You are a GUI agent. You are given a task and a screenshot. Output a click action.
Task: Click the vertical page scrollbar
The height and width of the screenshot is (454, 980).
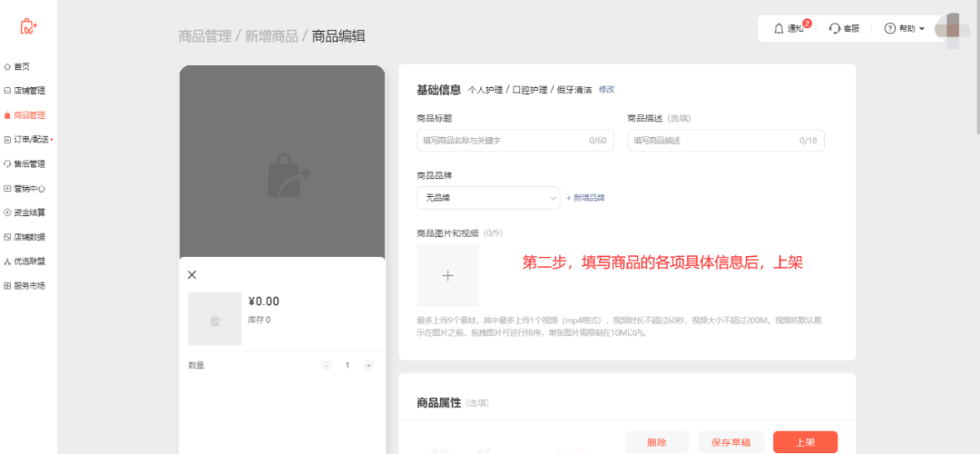click(x=977, y=69)
